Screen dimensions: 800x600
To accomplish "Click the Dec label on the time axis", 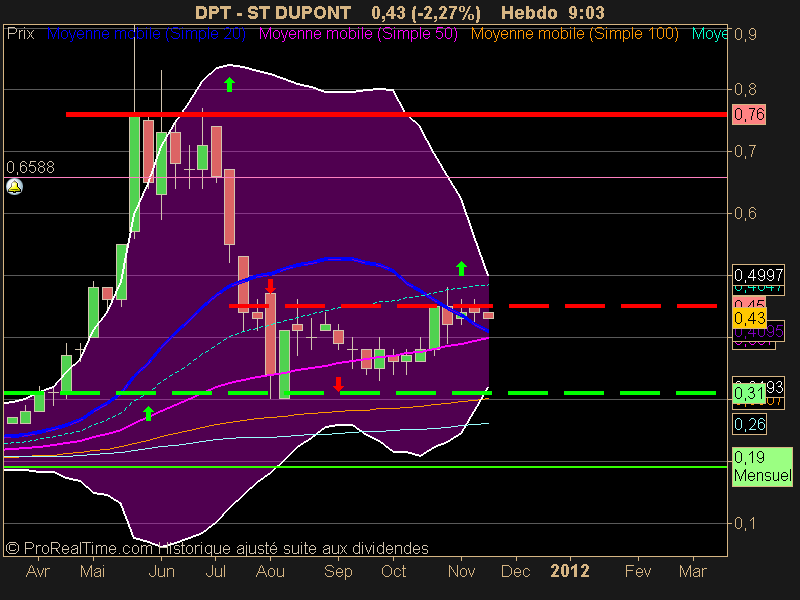I will (515, 571).
